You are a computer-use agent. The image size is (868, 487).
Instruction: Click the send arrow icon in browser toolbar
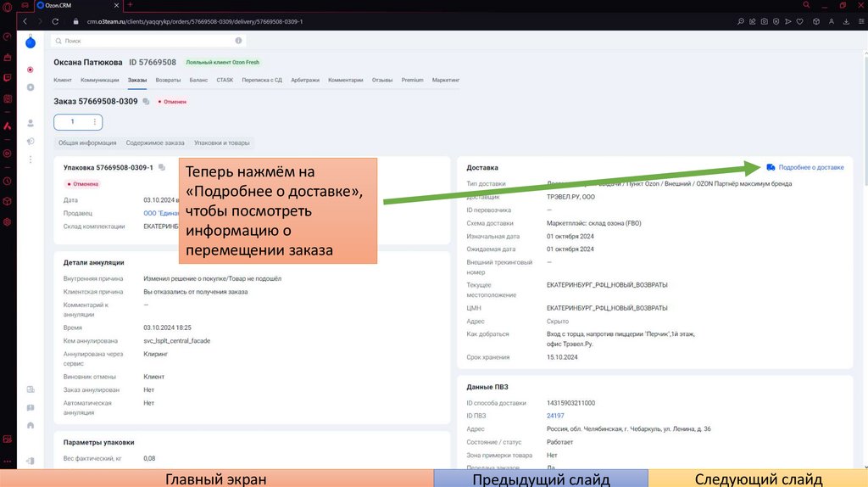[788, 21]
